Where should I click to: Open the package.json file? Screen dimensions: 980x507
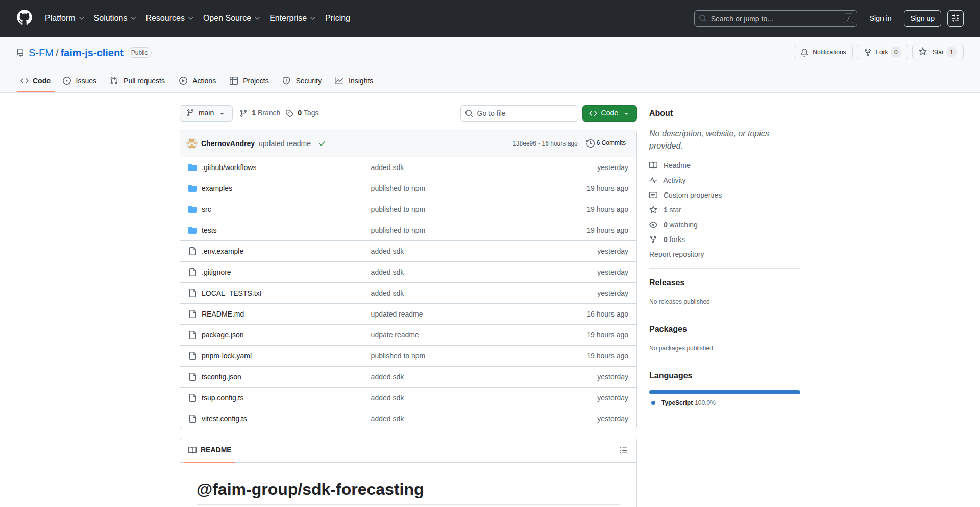[x=223, y=335]
